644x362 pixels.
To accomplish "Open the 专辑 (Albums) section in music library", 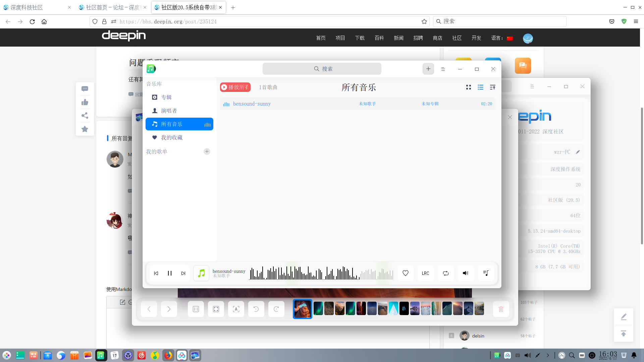I will click(x=167, y=97).
